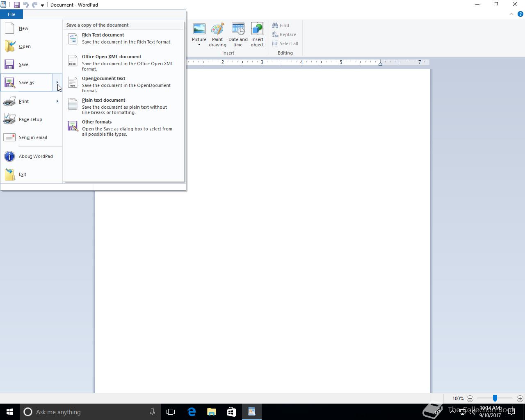525x420 pixels.
Task: Click the Page setup icon
Action: 9,119
